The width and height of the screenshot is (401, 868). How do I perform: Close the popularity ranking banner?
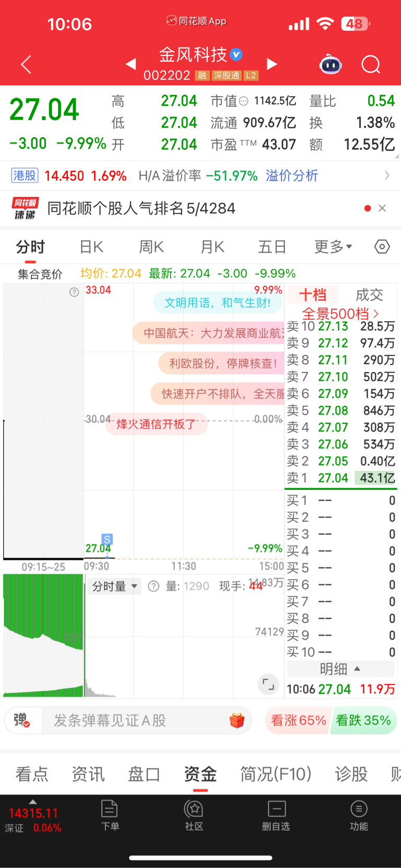(x=382, y=208)
